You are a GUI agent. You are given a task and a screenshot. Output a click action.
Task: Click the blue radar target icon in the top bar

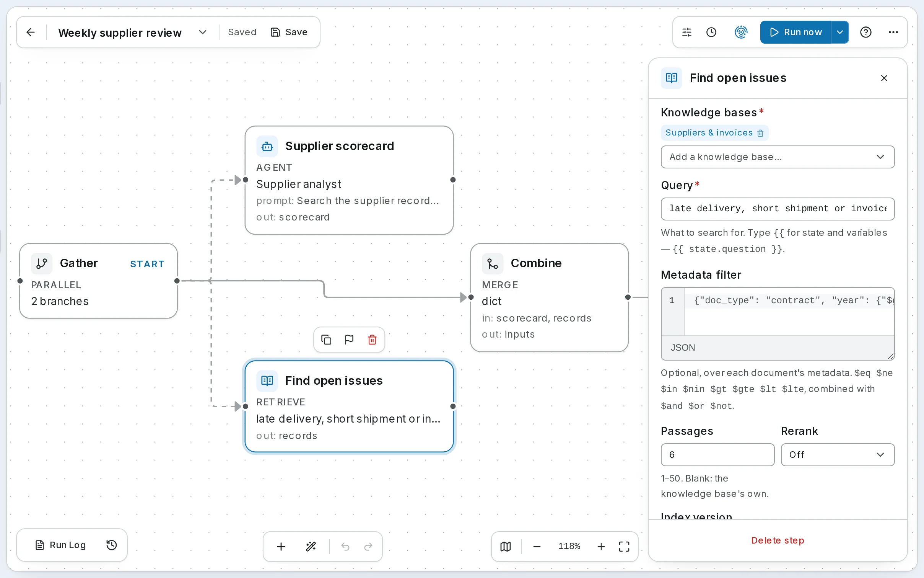coord(741,32)
